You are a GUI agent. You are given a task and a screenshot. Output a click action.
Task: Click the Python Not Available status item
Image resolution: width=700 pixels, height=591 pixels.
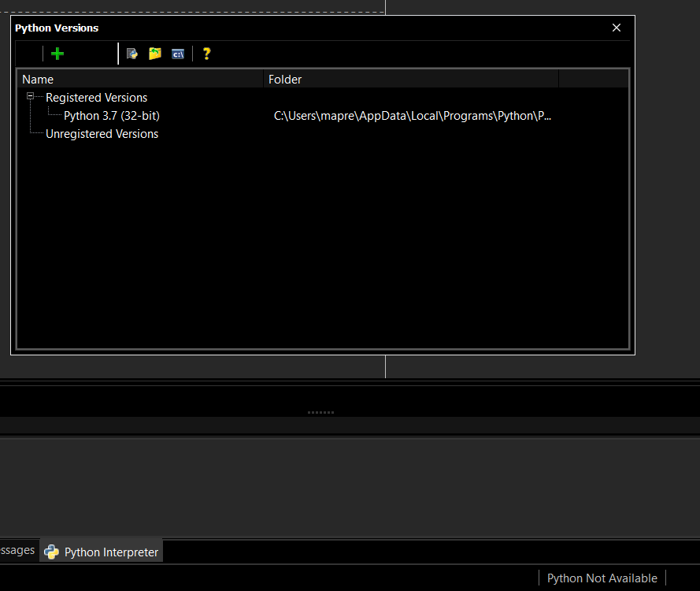[602, 578]
